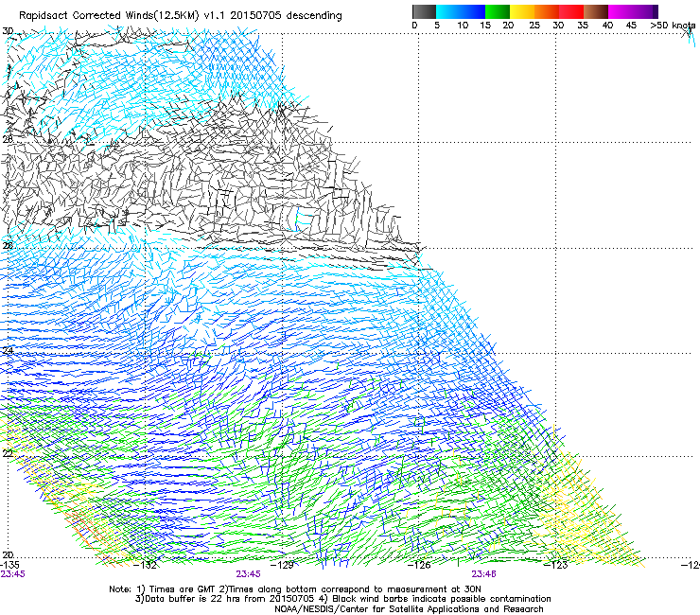The width and height of the screenshot is (700, 615).
Task: Click the longitude label -132
Action: click(146, 565)
